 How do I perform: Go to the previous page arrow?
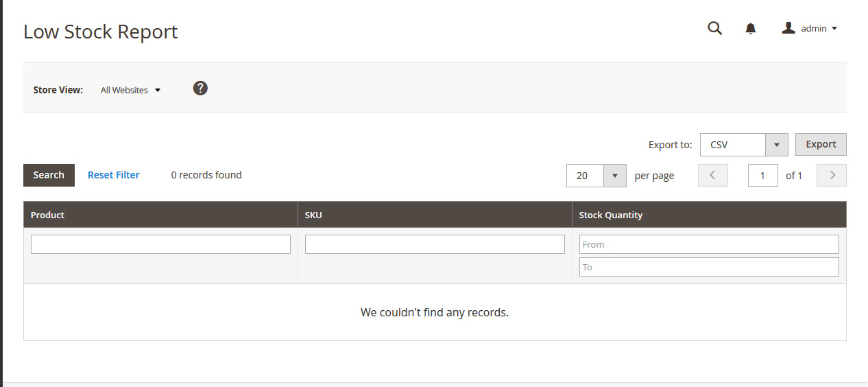click(712, 175)
